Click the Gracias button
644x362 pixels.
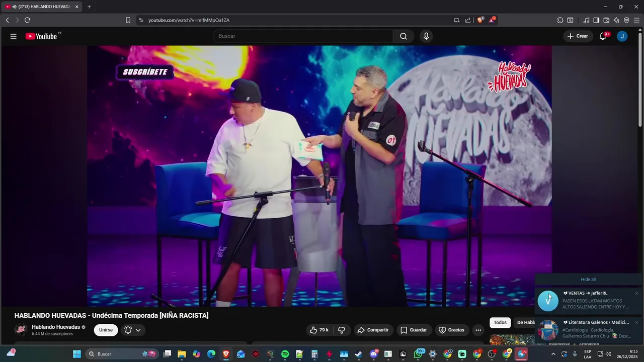pos(452,330)
